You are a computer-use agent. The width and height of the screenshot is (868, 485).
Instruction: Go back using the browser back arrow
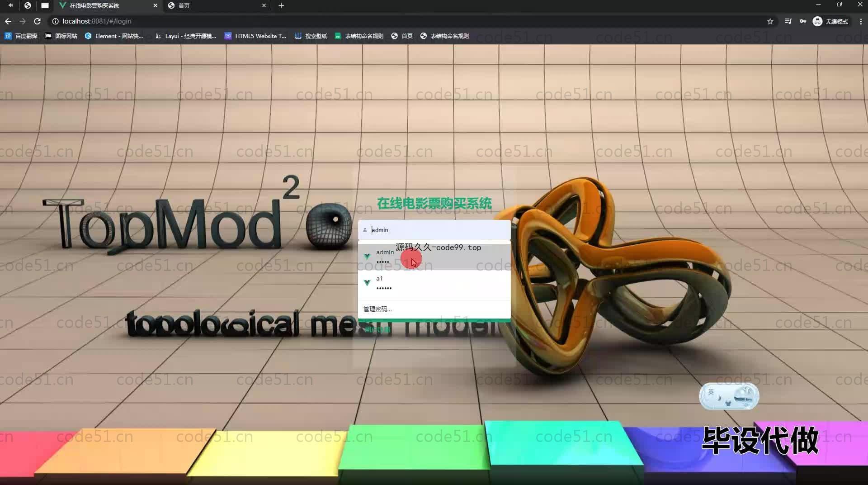point(8,21)
